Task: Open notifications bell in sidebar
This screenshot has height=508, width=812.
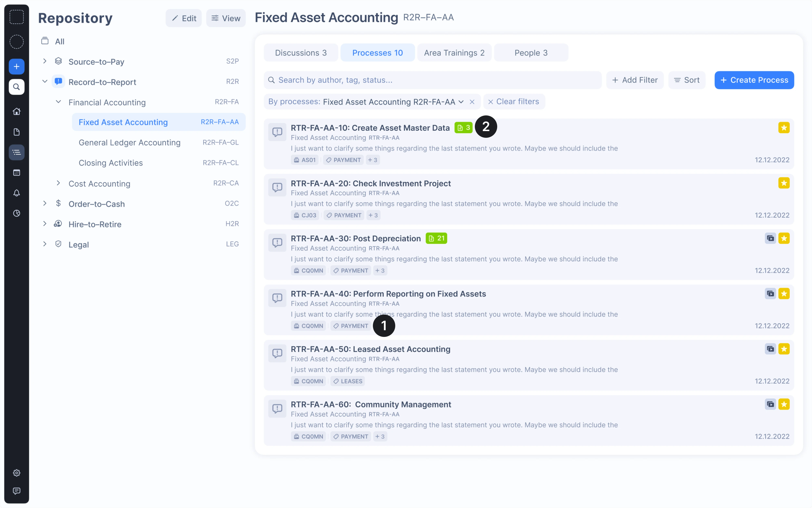Action: pyautogui.click(x=16, y=193)
